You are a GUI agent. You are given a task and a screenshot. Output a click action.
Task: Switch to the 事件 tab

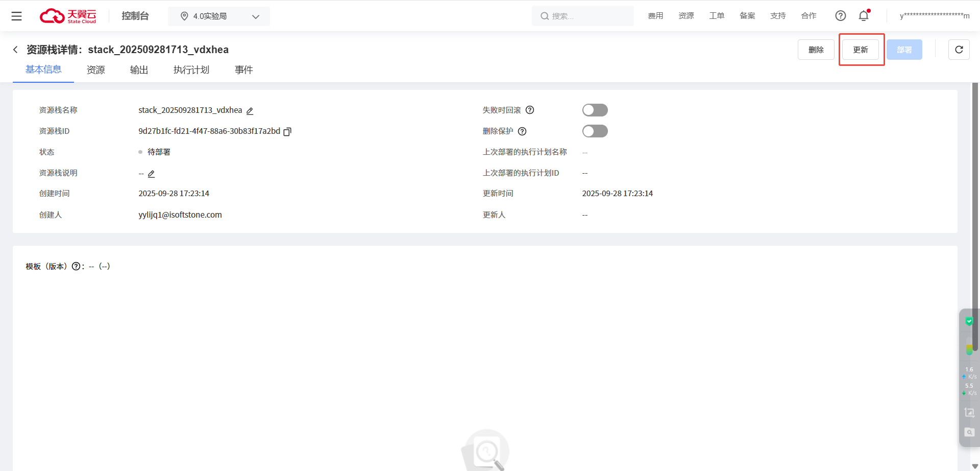(244, 70)
